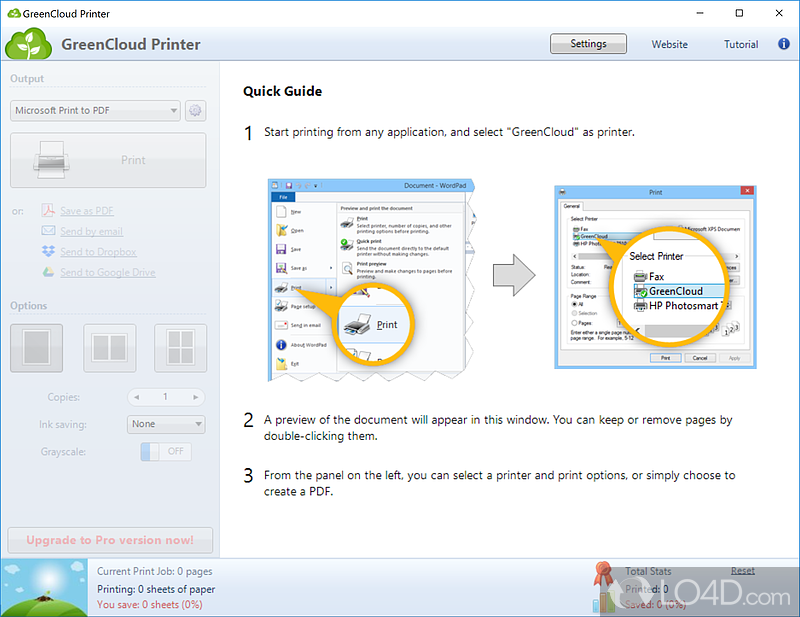The height and width of the screenshot is (617, 800).
Task: Open printer properties gear icon
Action: point(195,111)
